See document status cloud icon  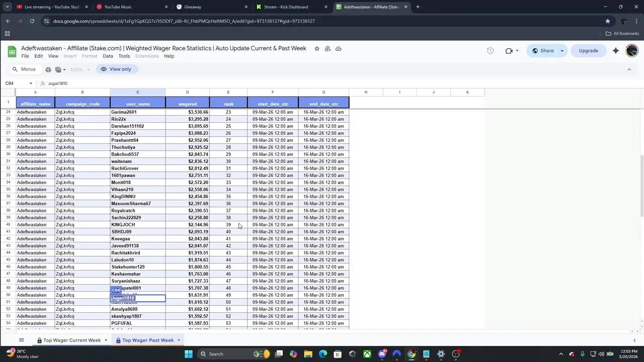coord(338,49)
